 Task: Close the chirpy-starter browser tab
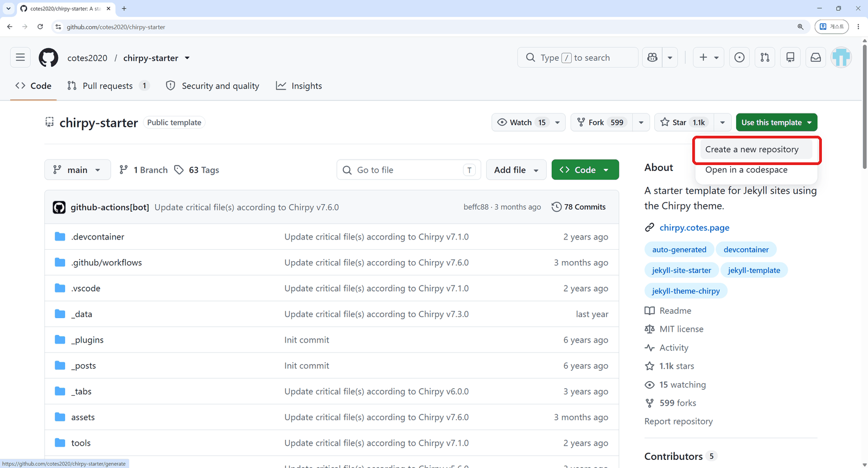[108, 9]
